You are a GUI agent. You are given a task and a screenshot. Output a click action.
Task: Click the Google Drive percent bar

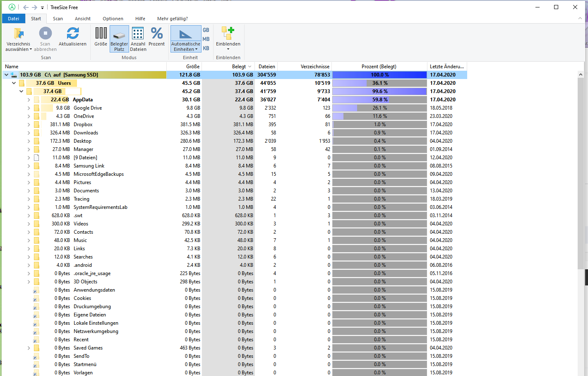[379, 108]
